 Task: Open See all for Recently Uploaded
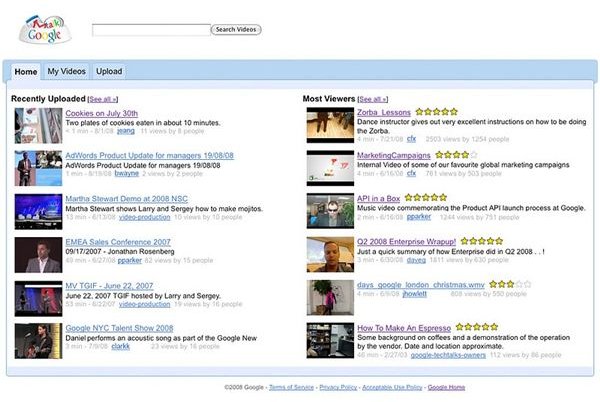click(x=103, y=99)
